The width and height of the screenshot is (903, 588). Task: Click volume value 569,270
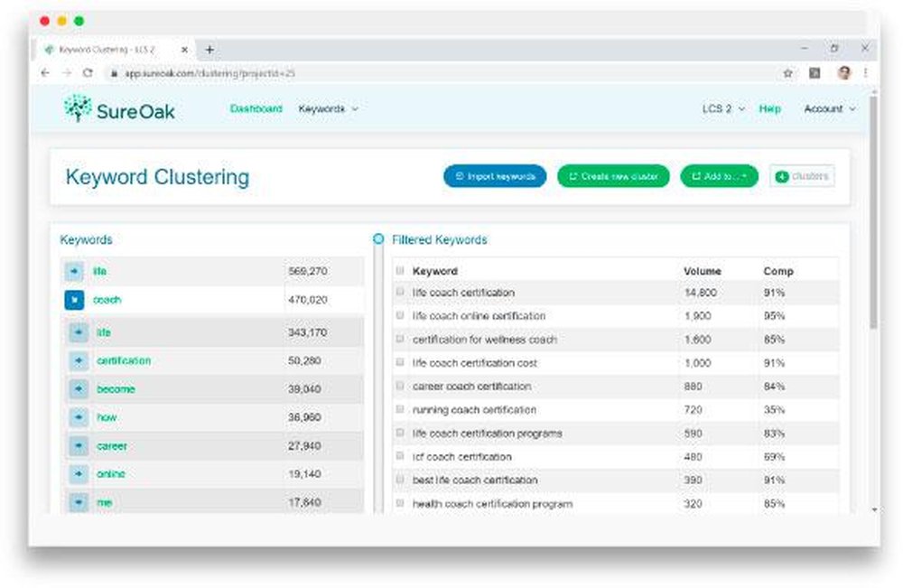(x=308, y=271)
